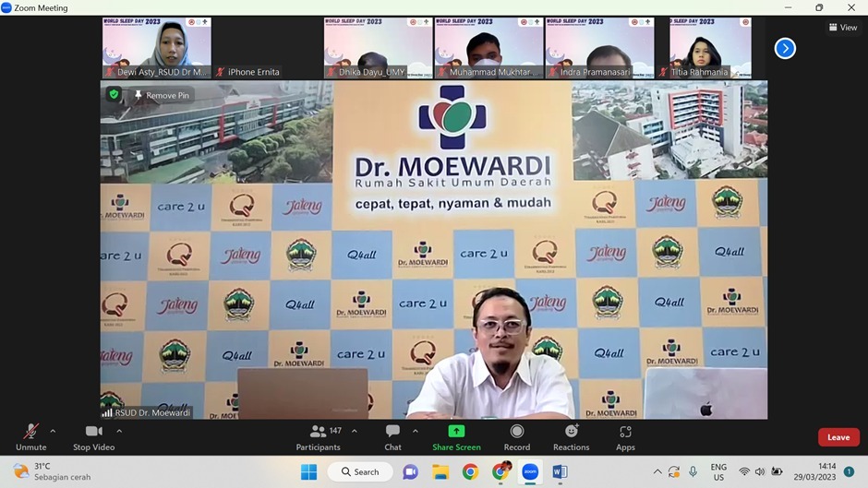Expand the arrow next to Participants
The image size is (868, 488).
click(x=354, y=431)
